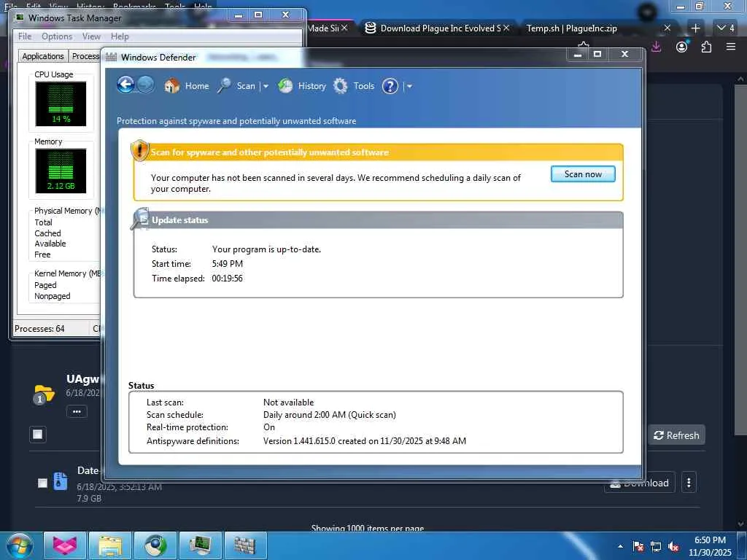Open Options menu in Task Manager
747x560 pixels.
(57, 36)
